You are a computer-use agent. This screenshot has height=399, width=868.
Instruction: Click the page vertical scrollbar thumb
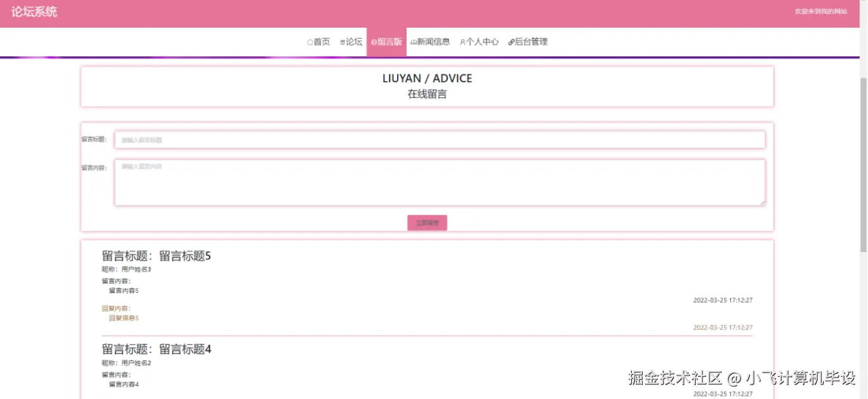pos(864,165)
